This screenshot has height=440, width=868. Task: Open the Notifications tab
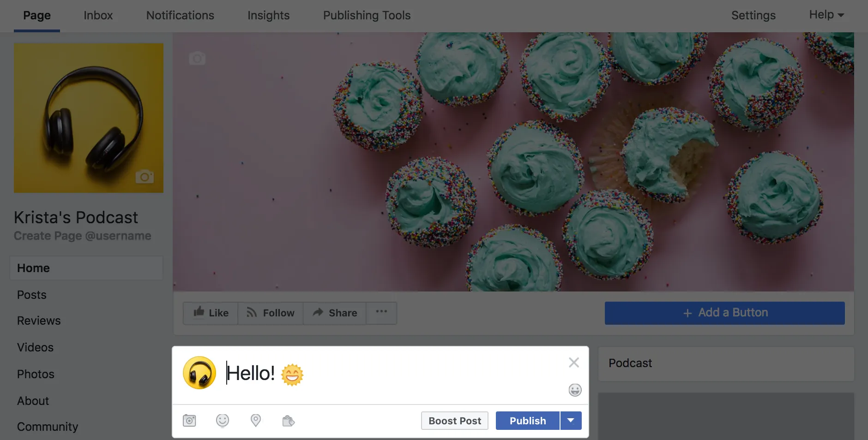click(180, 15)
